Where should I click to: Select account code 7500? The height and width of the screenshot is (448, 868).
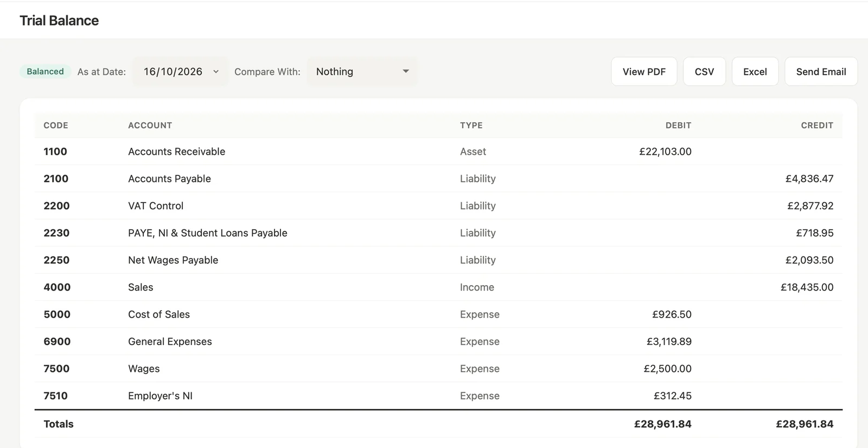pyautogui.click(x=56, y=369)
